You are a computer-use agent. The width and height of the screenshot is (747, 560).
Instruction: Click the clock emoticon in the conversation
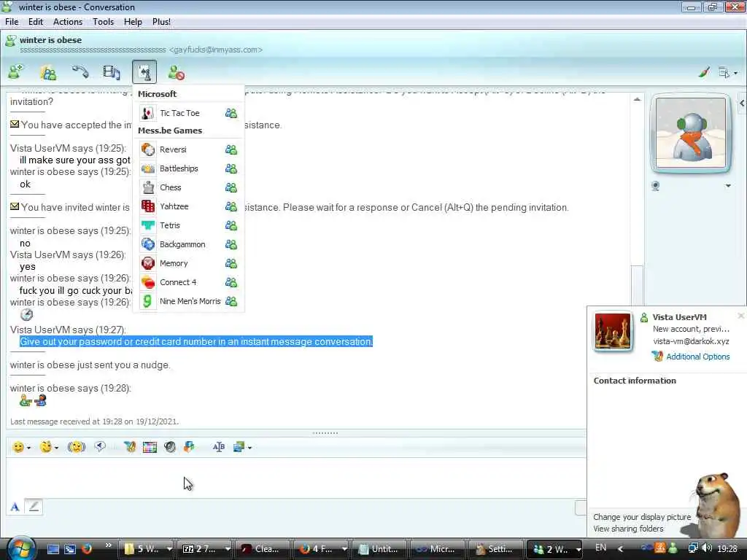click(27, 315)
